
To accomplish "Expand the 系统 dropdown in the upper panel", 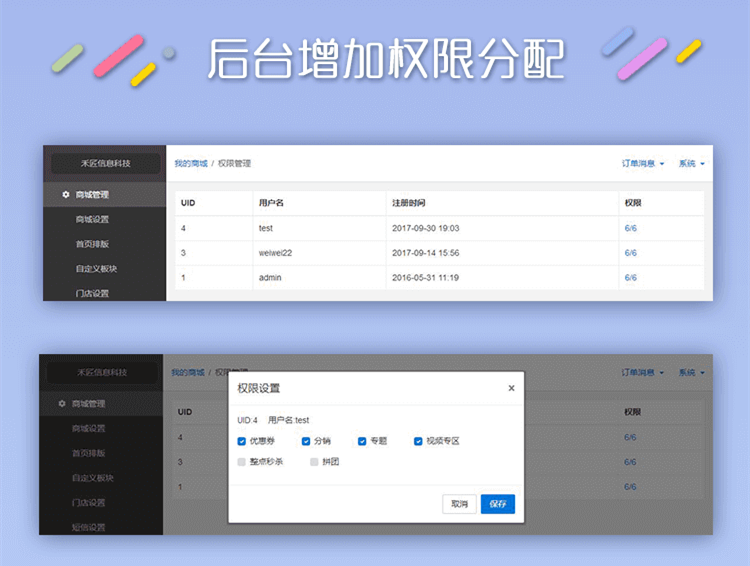I will [691, 163].
